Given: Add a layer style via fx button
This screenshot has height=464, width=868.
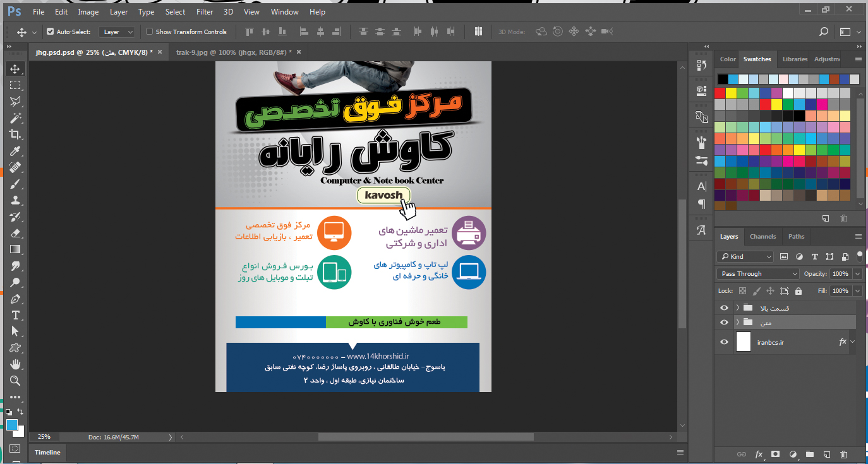Looking at the screenshot, I should (x=759, y=454).
